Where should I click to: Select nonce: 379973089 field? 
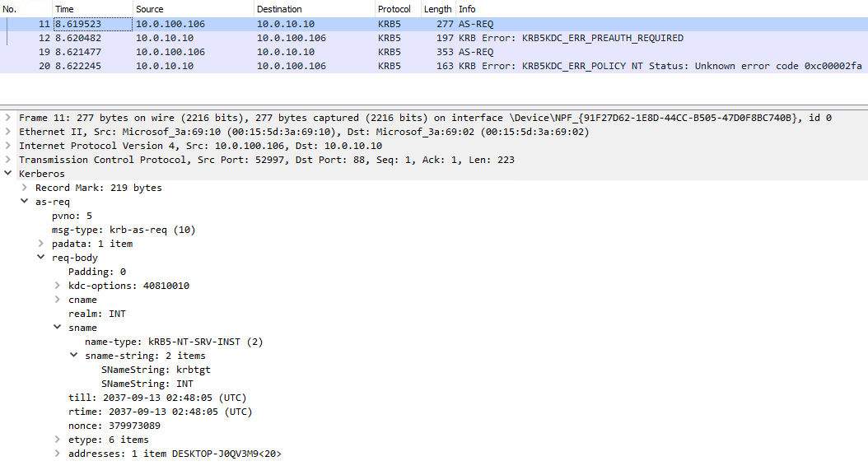pos(114,425)
